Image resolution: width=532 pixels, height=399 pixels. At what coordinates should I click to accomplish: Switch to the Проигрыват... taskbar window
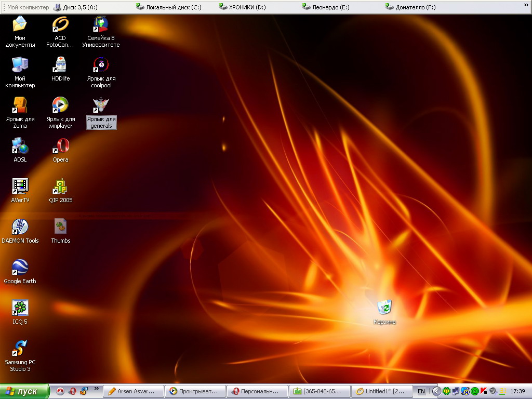point(195,391)
